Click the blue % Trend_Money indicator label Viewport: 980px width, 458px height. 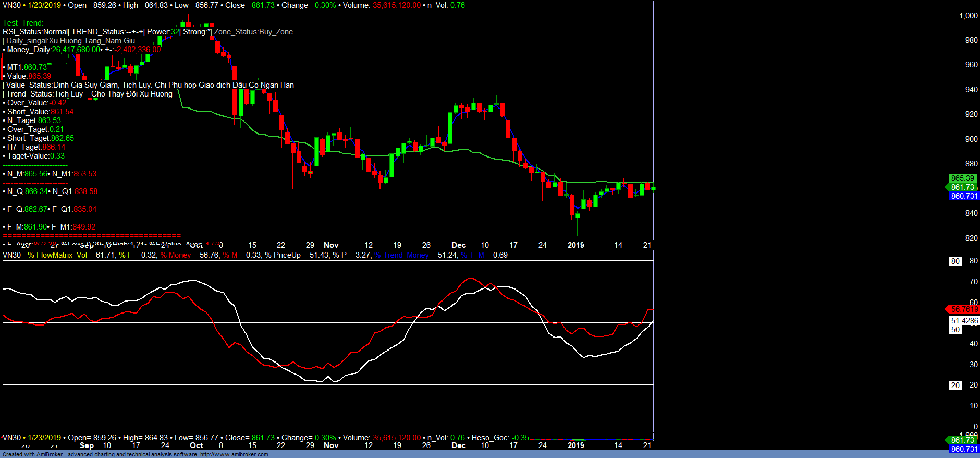point(401,255)
